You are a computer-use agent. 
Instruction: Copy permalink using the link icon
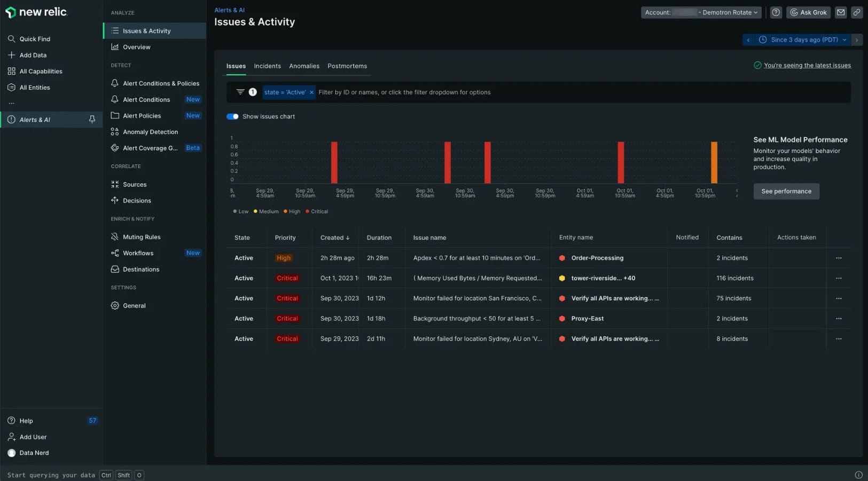tap(857, 12)
